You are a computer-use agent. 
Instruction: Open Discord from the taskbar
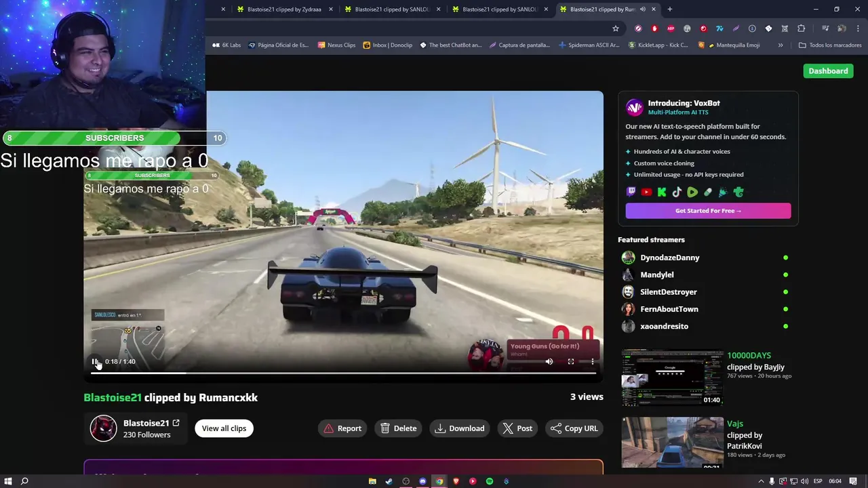click(x=422, y=481)
